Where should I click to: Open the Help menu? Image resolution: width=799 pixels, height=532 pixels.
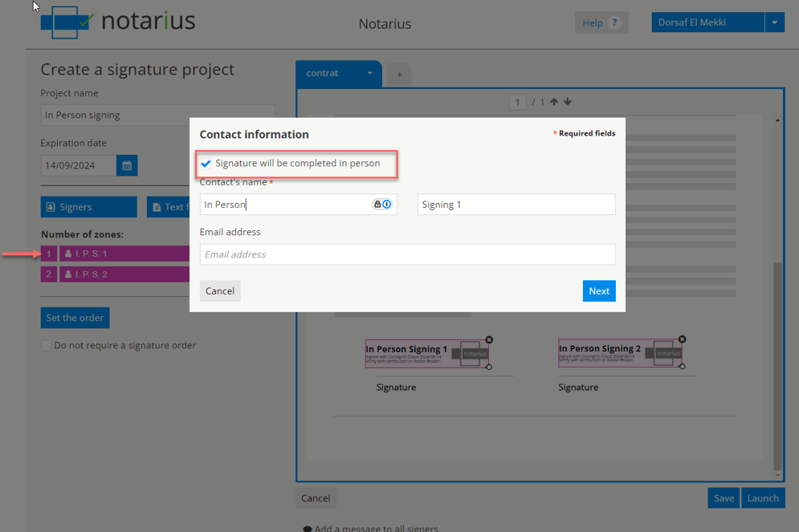click(601, 22)
